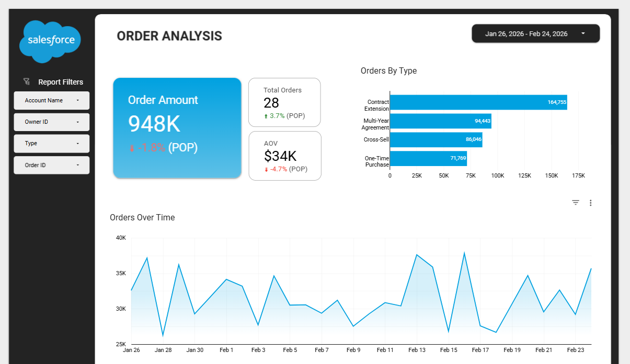Select the AOV scorecard
The image size is (630, 364).
tap(284, 156)
